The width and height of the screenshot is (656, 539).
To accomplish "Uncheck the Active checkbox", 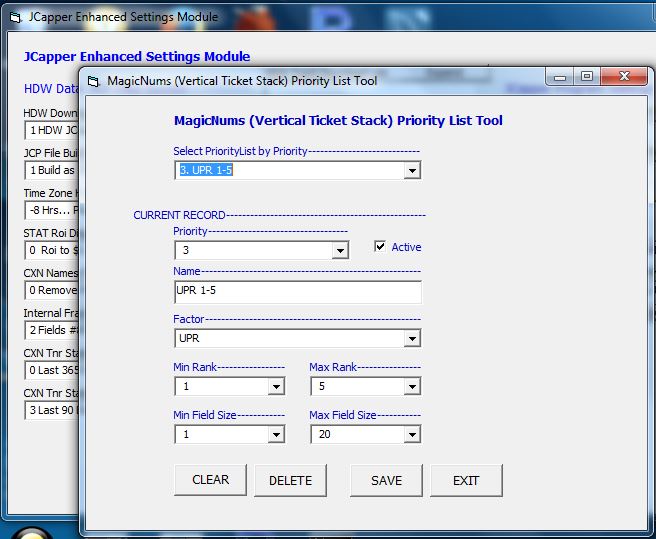I will (380, 246).
